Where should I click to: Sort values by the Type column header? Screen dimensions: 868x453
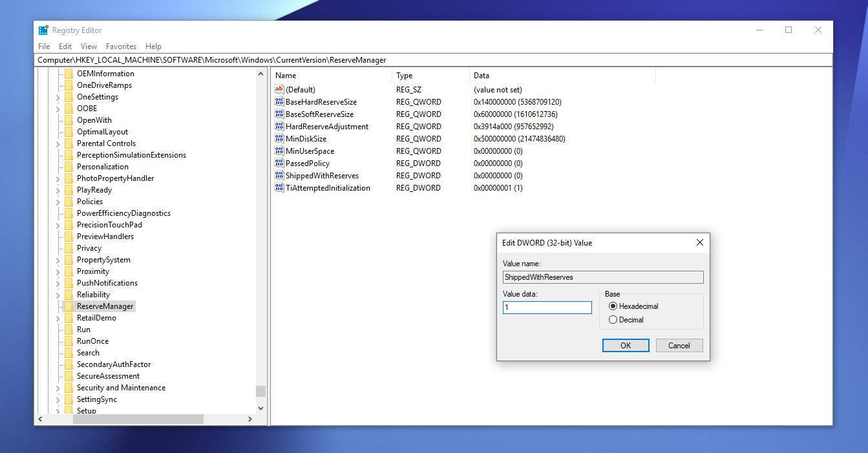pos(430,76)
